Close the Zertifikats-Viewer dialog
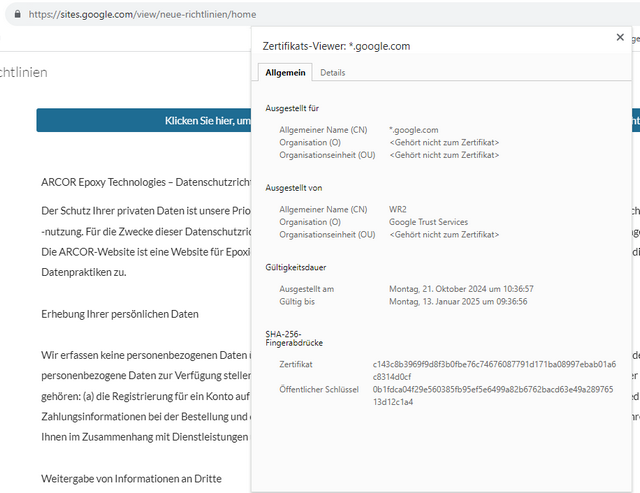640x493 pixels. pos(620,37)
